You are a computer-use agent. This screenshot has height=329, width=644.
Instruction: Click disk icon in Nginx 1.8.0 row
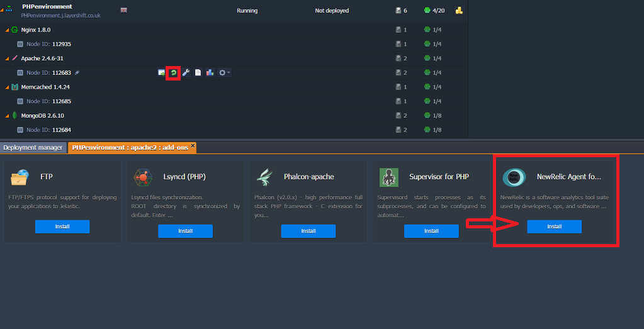click(398, 30)
